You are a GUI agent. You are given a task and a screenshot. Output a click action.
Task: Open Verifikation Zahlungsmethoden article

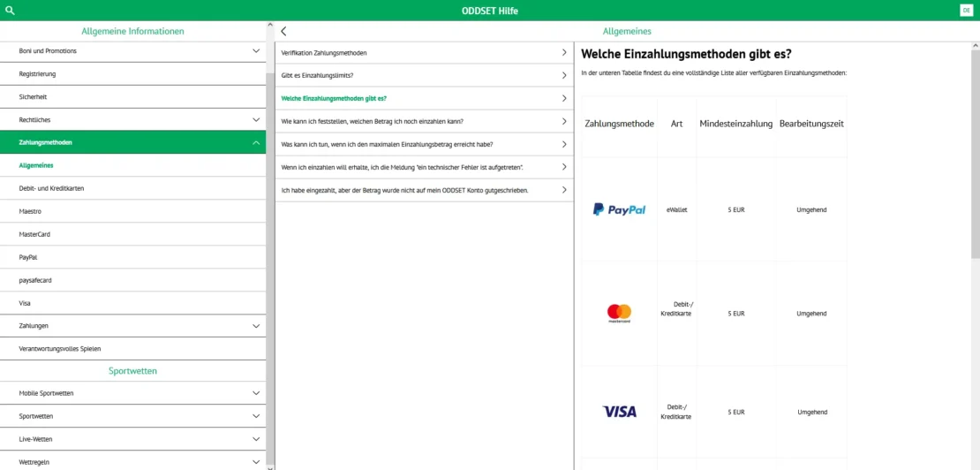(x=425, y=53)
